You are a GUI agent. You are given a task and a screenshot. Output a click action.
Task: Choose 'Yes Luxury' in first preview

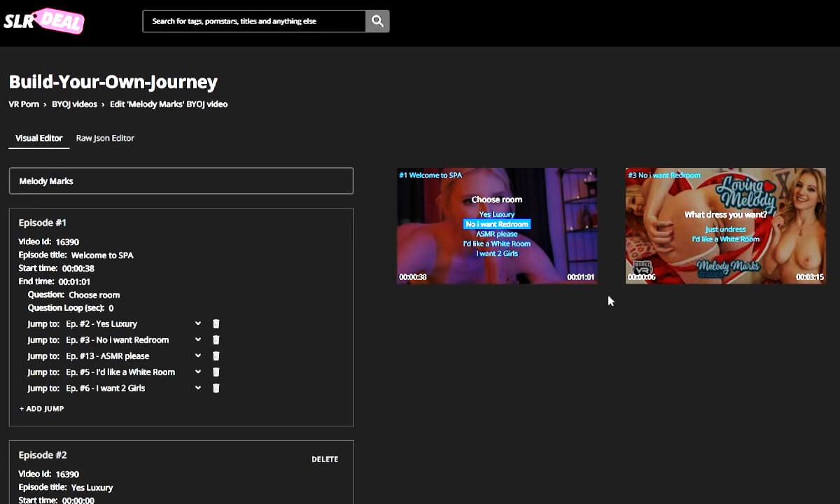[x=497, y=214]
